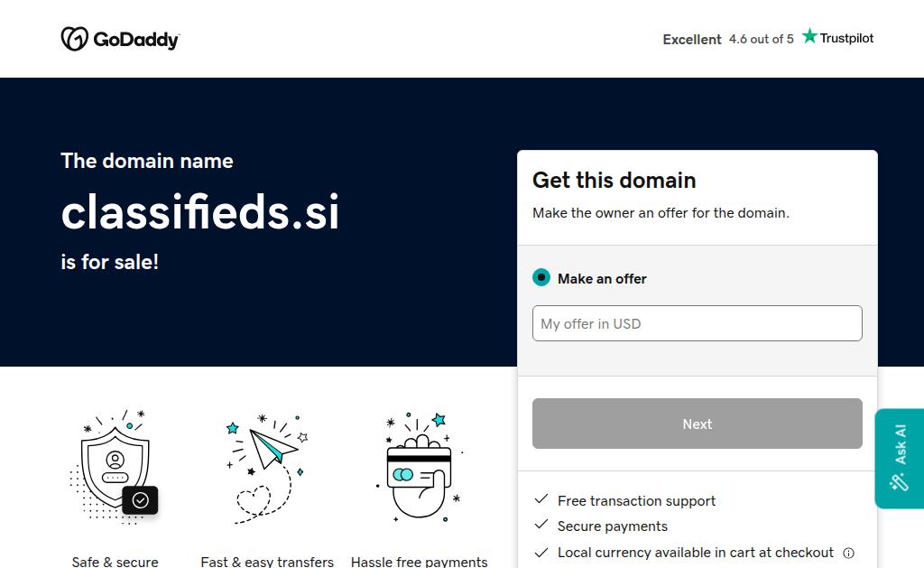Click the Get this domain heading
Screen dimensions: 924x568
[x=614, y=180]
